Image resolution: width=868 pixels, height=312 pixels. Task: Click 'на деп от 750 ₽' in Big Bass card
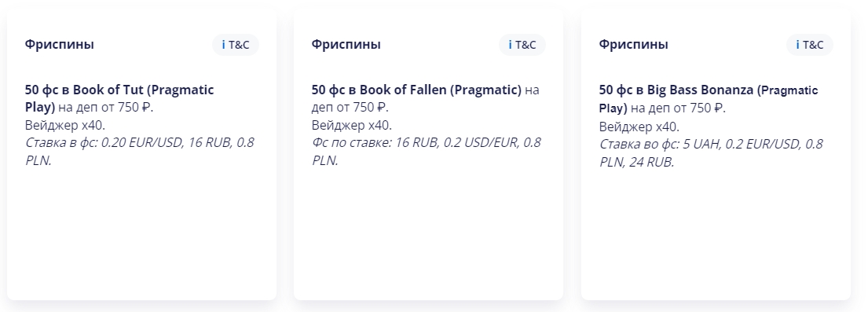678,108
